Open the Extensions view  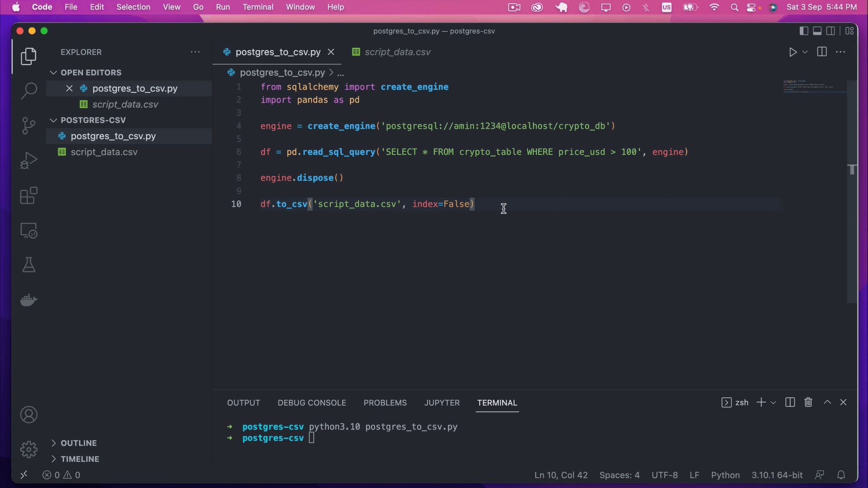tap(28, 195)
